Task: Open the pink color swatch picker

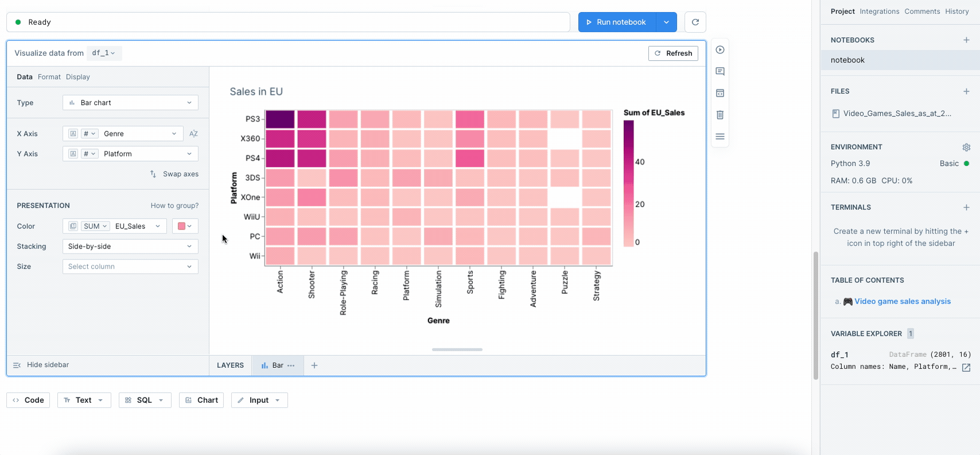Action: coord(185,226)
